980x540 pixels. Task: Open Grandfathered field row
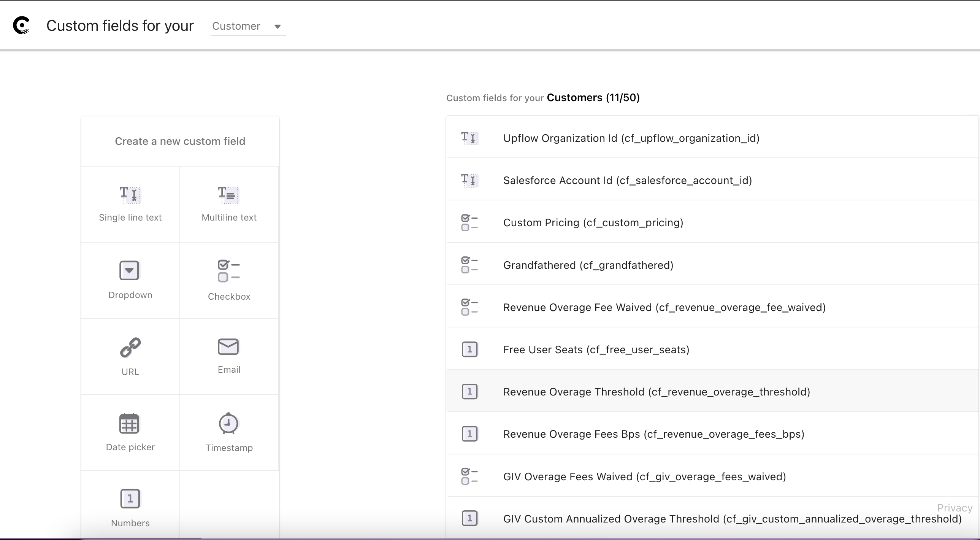(x=712, y=264)
